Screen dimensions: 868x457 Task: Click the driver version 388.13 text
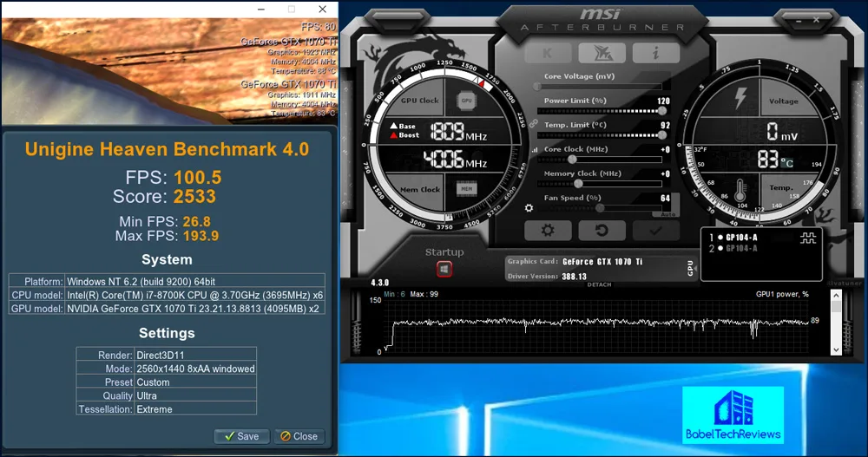(574, 277)
